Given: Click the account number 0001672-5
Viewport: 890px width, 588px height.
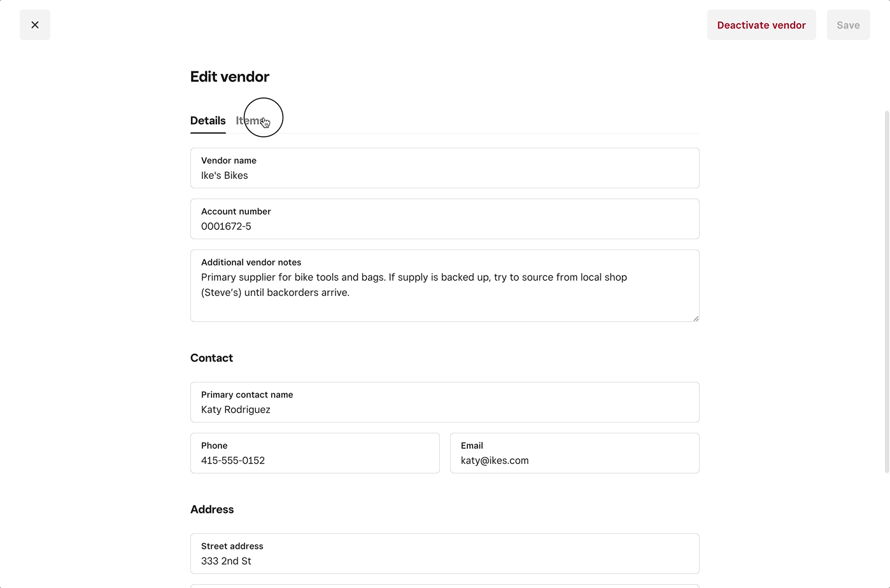Looking at the screenshot, I should pyautogui.click(x=226, y=226).
